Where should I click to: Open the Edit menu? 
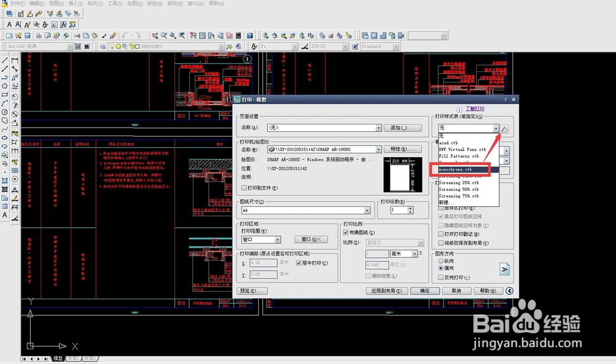(36, 4)
